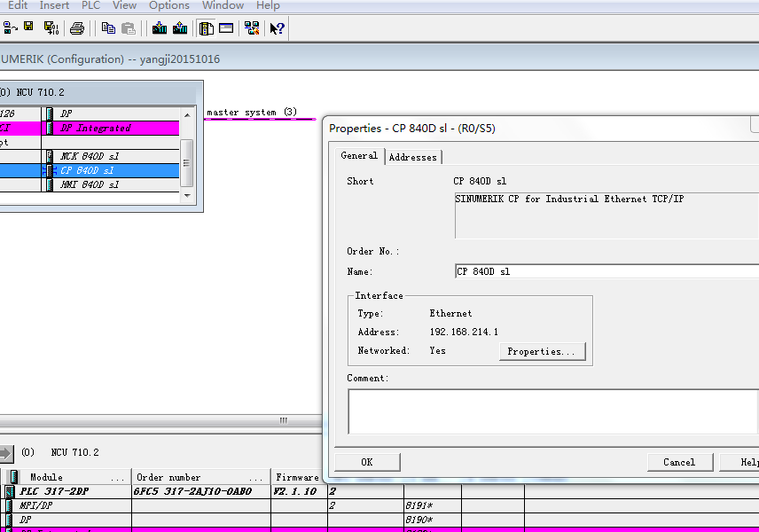The height and width of the screenshot is (532, 759).
Task: Click the Firmware column header
Action: (x=299, y=477)
